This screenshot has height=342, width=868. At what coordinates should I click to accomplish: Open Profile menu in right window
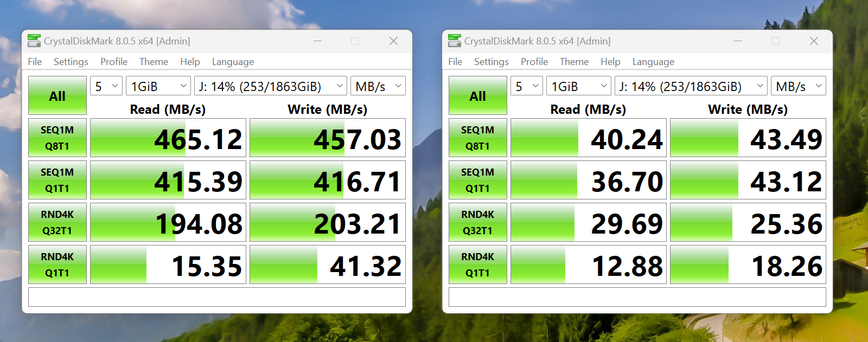pos(534,62)
